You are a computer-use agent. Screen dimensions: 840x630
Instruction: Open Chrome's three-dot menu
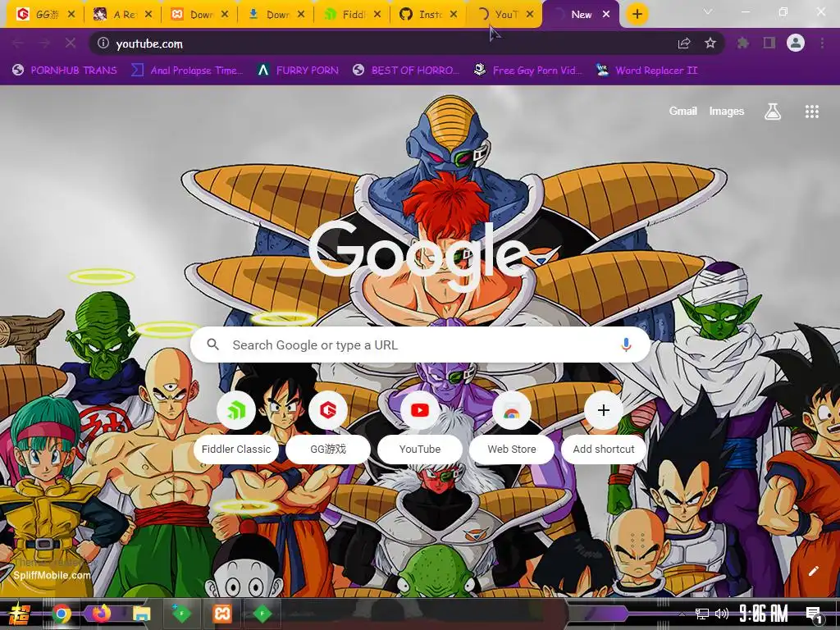[822, 43]
